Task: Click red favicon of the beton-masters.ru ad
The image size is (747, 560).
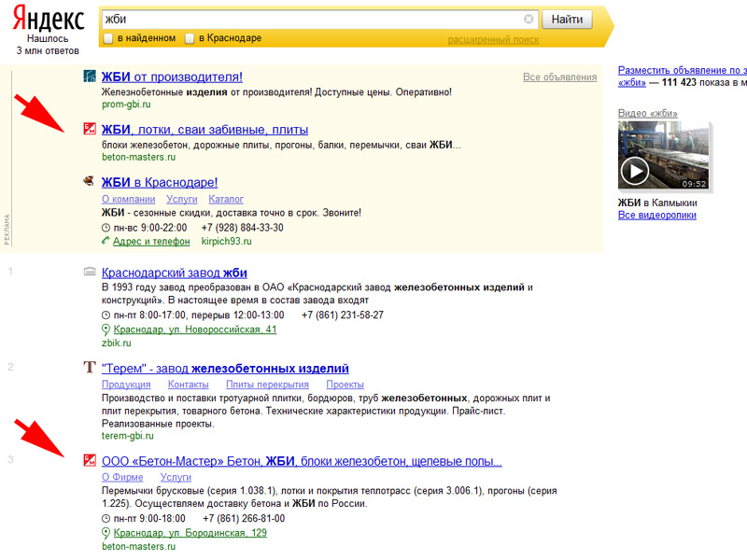Action: [89, 129]
